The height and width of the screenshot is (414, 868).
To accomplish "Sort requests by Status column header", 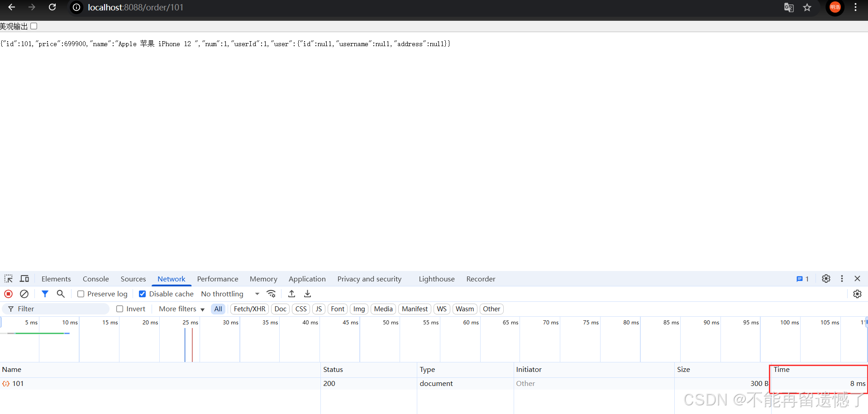I will pos(369,370).
